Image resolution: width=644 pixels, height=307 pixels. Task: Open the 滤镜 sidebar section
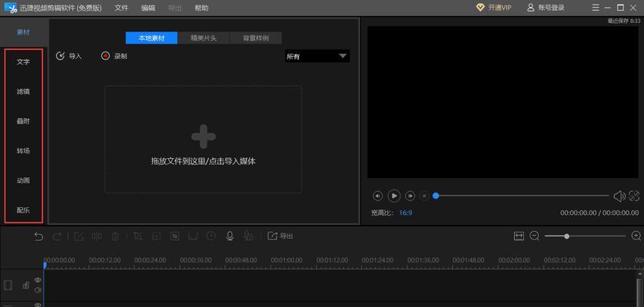[x=23, y=91]
